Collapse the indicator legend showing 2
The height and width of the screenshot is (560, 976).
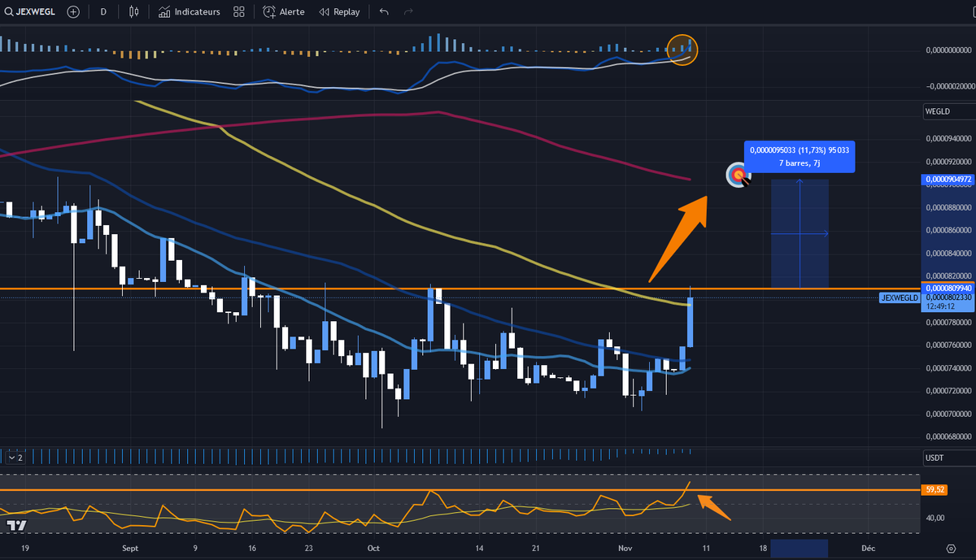(x=15, y=457)
